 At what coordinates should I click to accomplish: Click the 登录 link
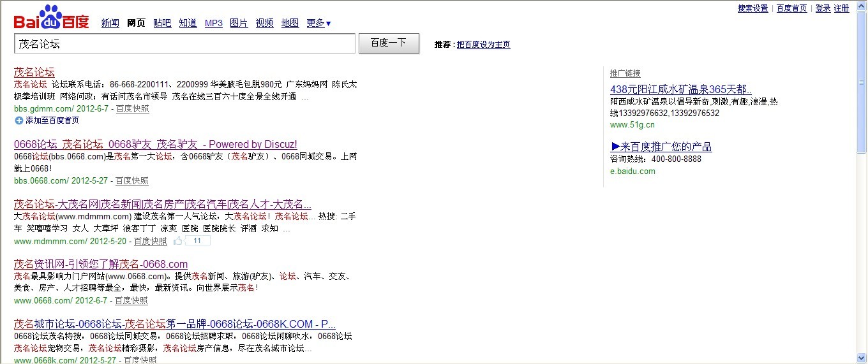pos(823,8)
